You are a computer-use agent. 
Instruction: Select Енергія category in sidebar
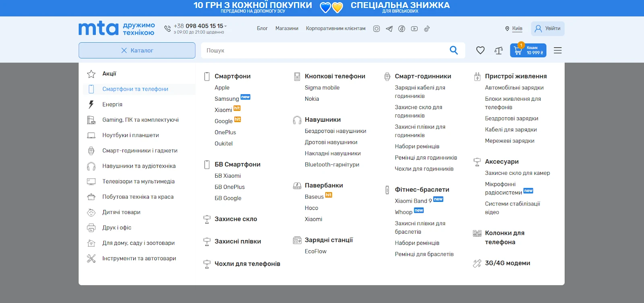click(112, 104)
